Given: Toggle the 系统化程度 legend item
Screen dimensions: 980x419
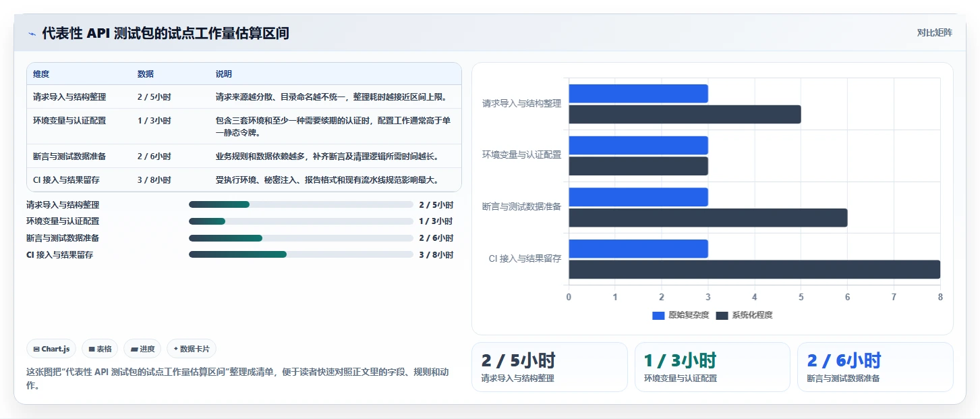Looking at the screenshot, I should tap(744, 315).
